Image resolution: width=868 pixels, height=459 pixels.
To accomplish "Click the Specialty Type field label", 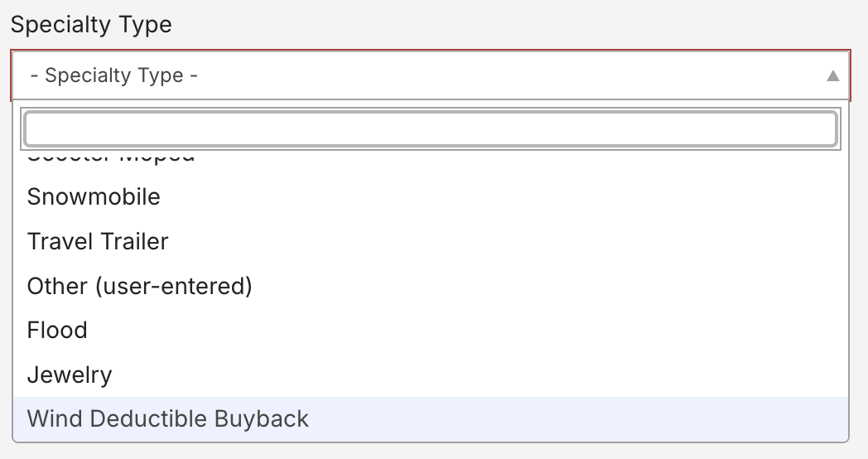I will point(91,25).
